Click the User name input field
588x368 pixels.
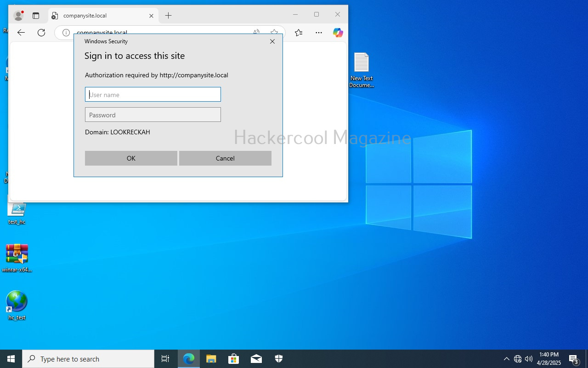(153, 95)
